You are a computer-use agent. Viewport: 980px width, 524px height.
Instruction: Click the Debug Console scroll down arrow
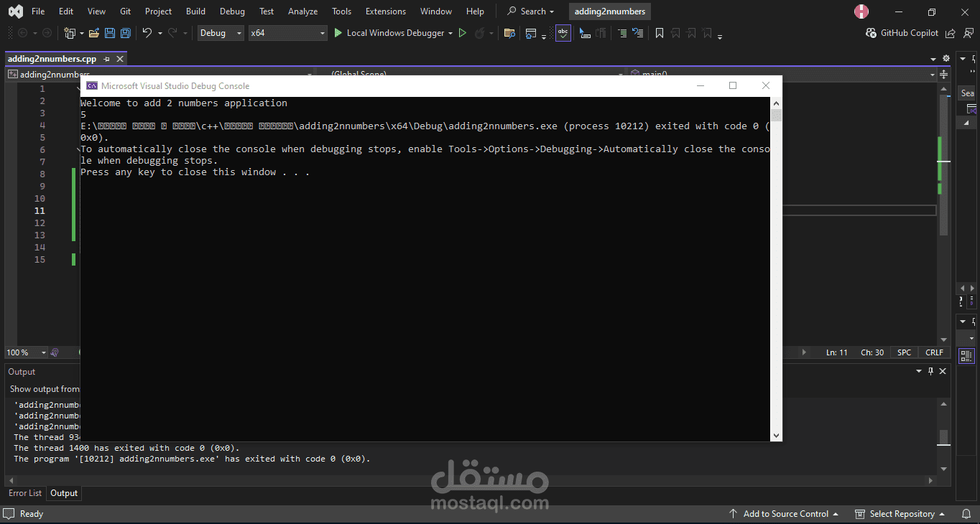(776, 435)
